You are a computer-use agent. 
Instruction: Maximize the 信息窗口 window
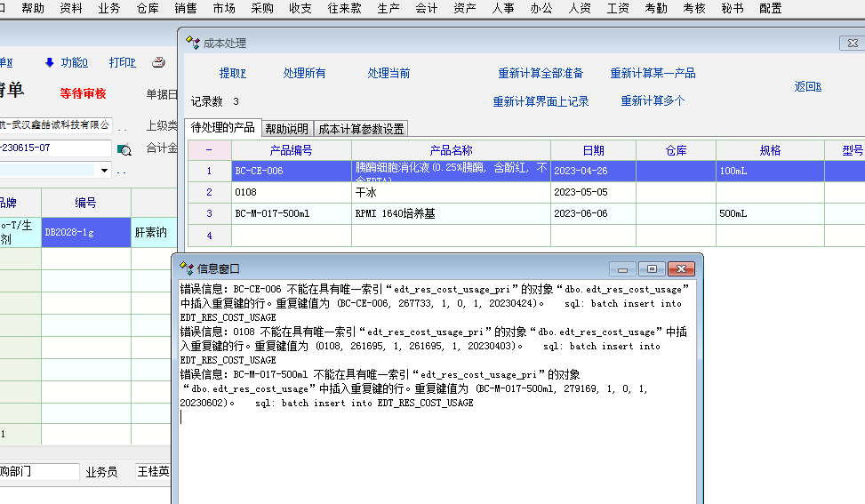click(652, 269)
